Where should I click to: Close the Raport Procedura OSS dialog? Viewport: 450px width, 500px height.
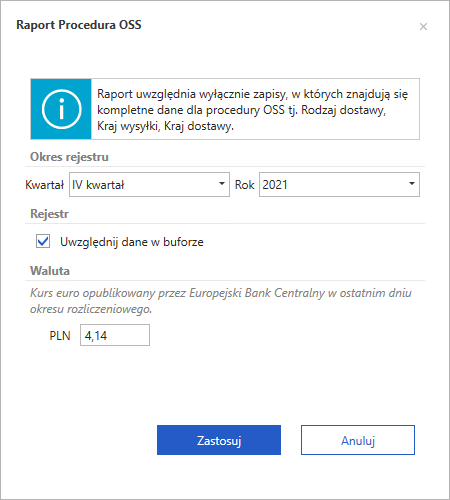[423, 26]
